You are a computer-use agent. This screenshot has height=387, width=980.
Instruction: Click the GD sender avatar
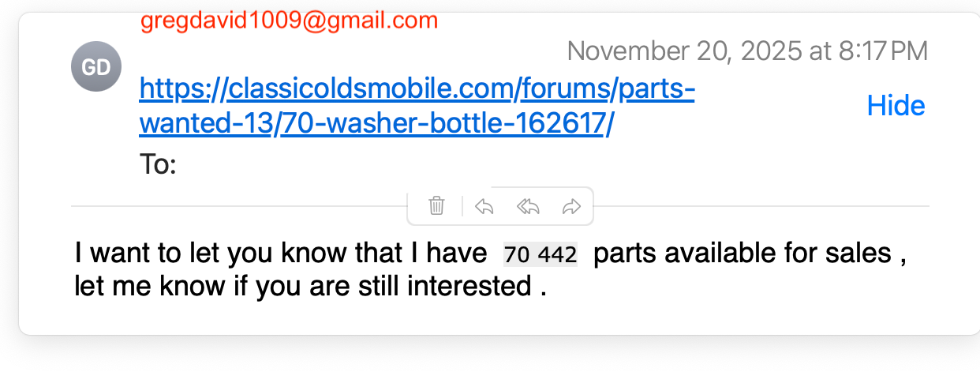point(96,67)
